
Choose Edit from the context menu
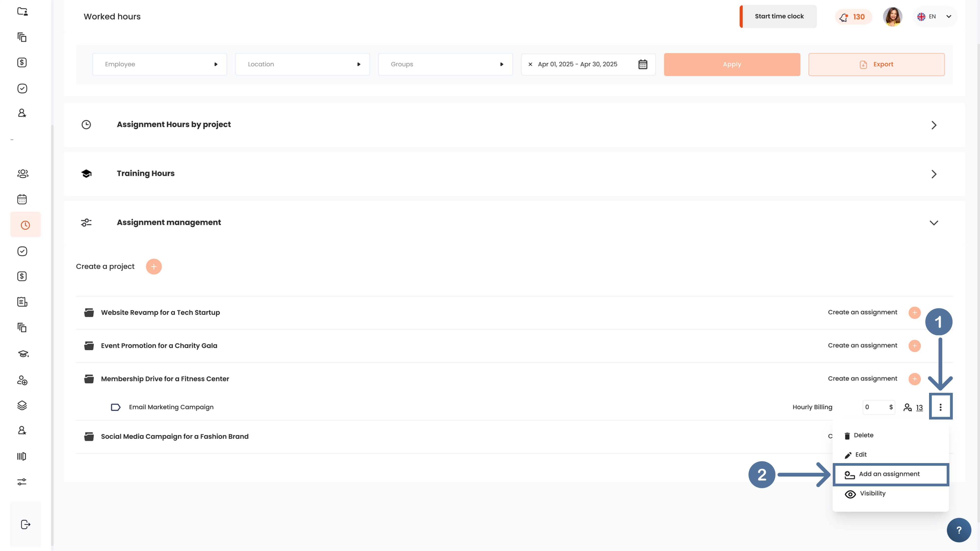click(856, 455)
